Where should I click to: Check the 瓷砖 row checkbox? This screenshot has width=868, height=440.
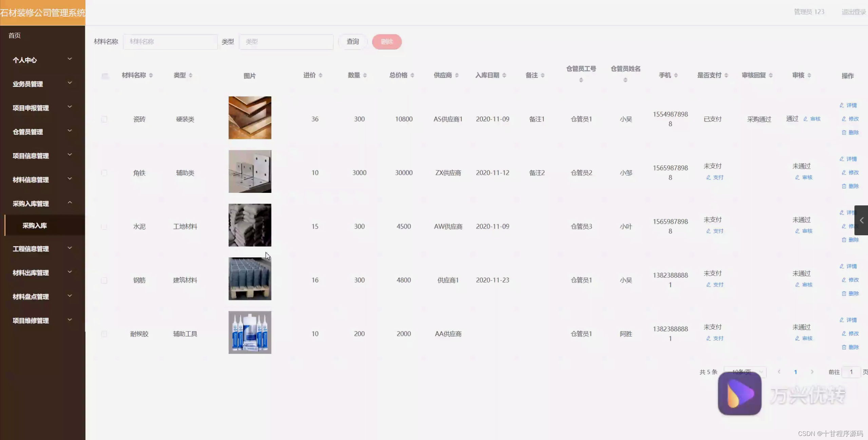tap(104, 119)
